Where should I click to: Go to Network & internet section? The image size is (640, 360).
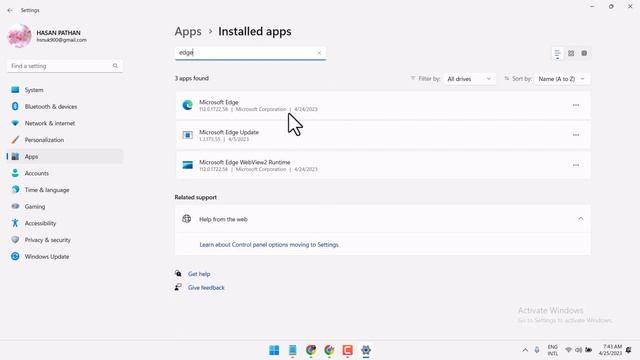(64, 123)
